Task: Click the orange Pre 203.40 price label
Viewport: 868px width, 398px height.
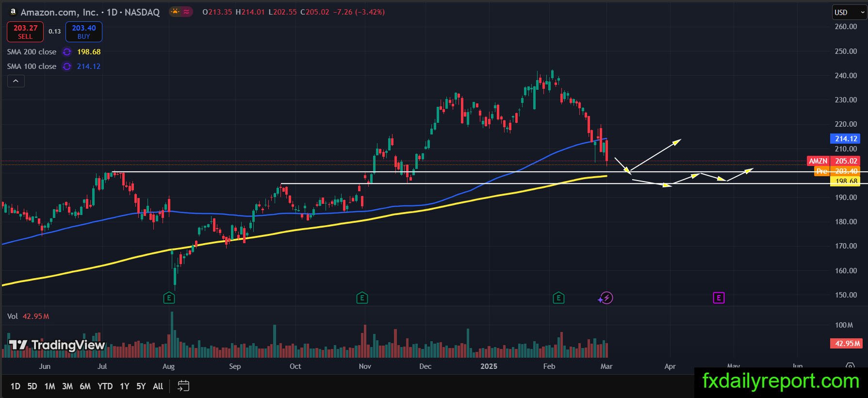Action: tap(836, 171)
